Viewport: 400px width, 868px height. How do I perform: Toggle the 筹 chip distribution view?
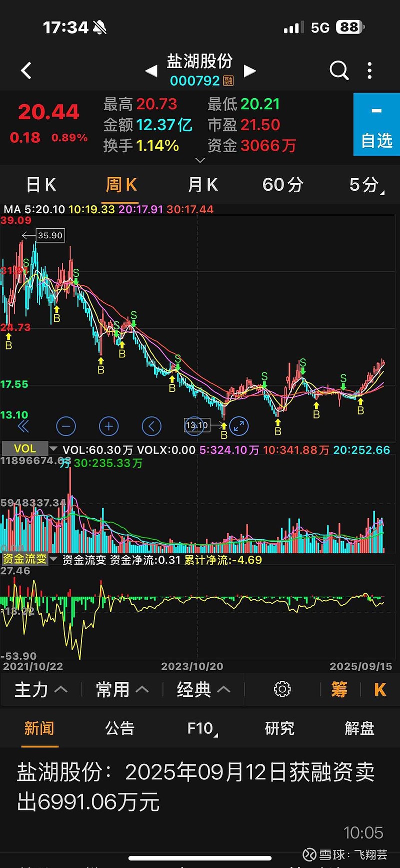[x=339, y=690]
